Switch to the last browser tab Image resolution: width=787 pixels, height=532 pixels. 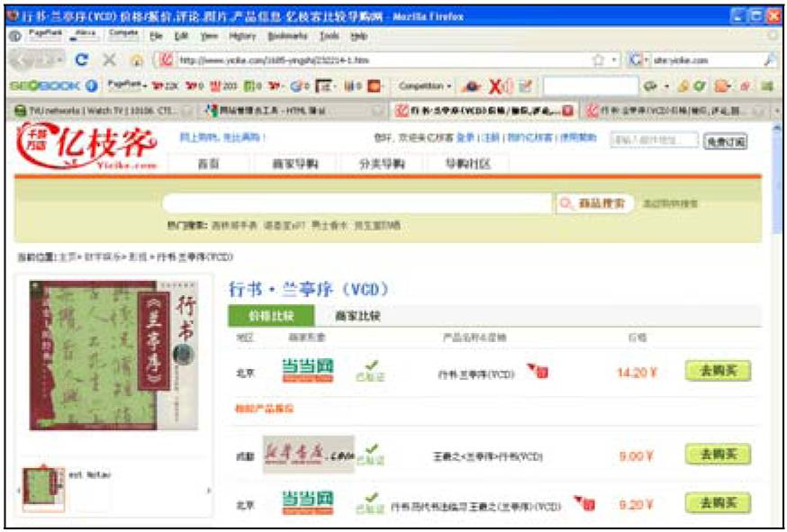675,111
